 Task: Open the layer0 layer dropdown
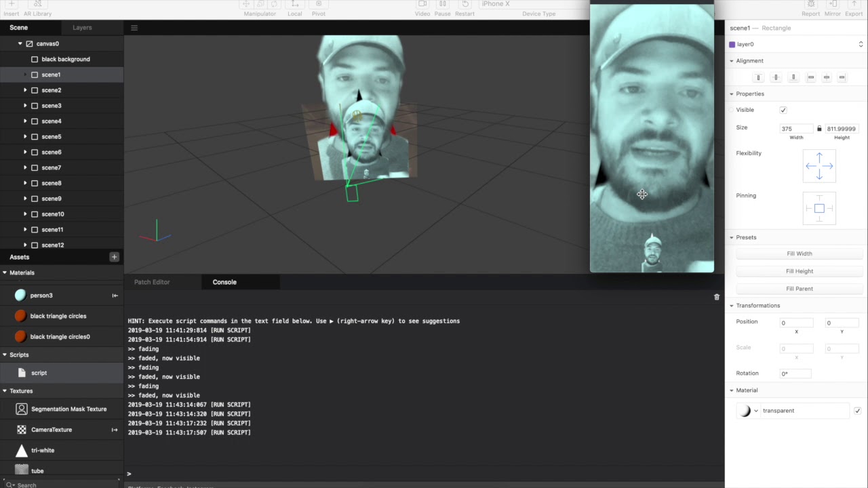797,44
